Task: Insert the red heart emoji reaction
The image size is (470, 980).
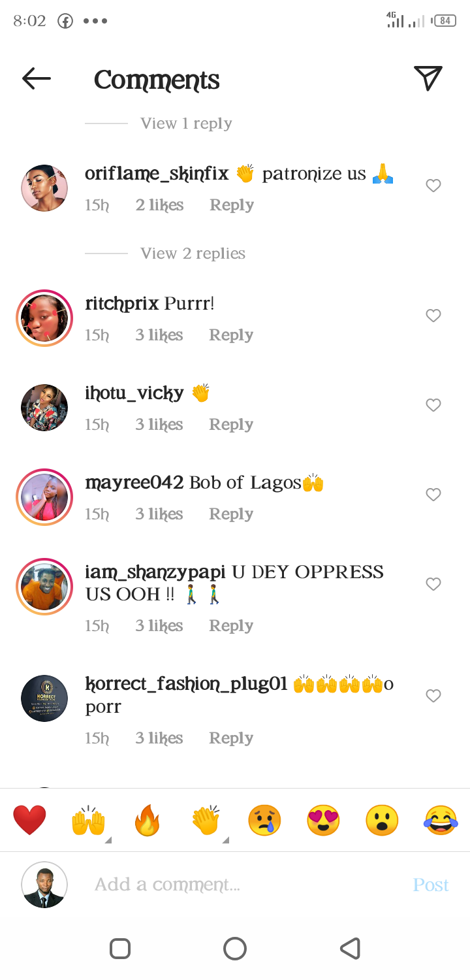Action: tap(30, 821)
